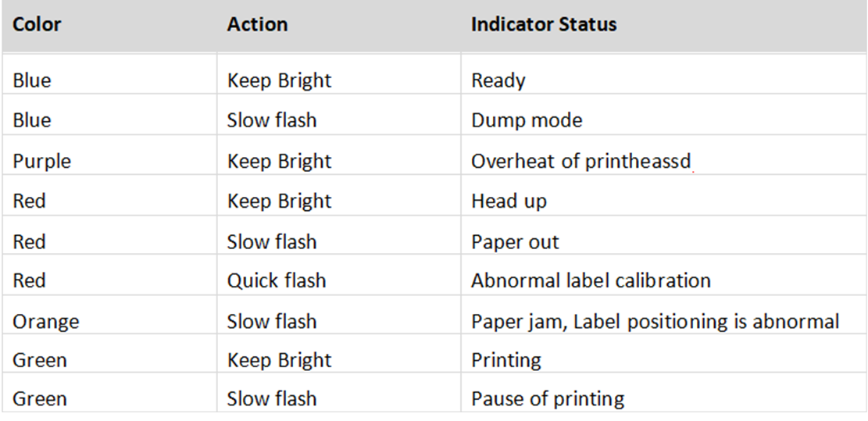The height and width of the screenshot is (421, 868).
Task: Click Slow flash in the Orange row
Action: click(x=272, y=321)
